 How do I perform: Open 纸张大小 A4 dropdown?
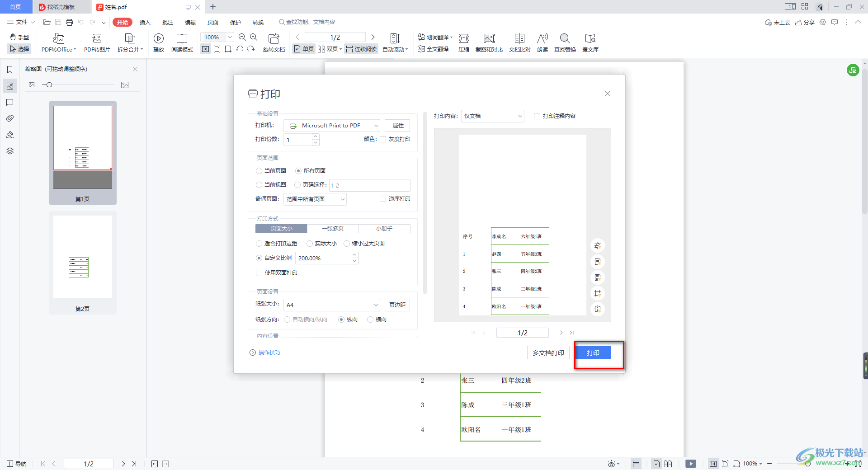coord(332,305)
